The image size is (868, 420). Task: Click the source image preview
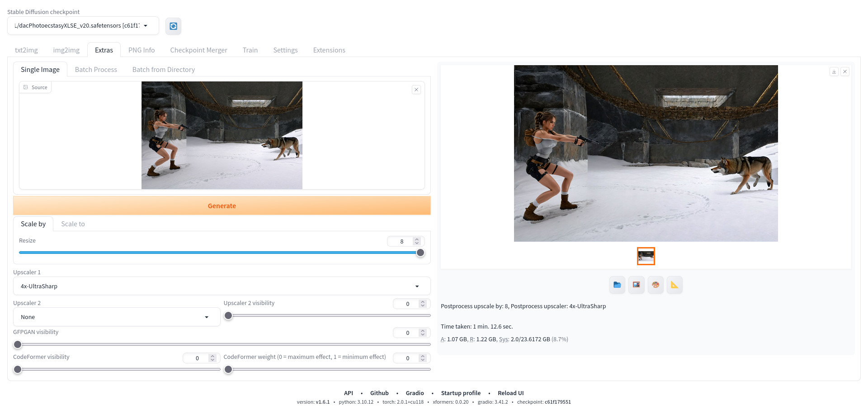tap(222, 135)
